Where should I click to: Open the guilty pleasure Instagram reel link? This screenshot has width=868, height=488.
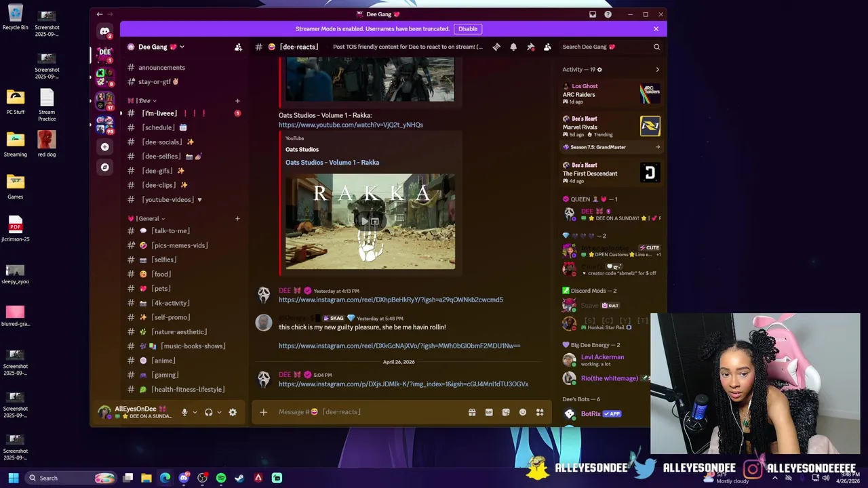click(399, 346)
